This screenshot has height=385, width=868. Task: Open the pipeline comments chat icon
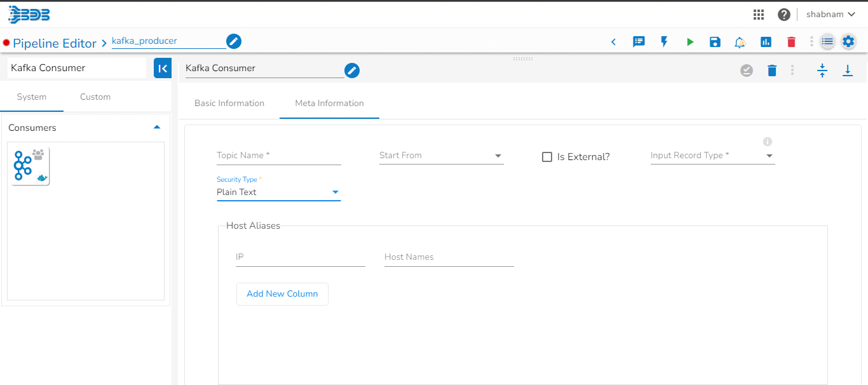[x=639, y=42]
